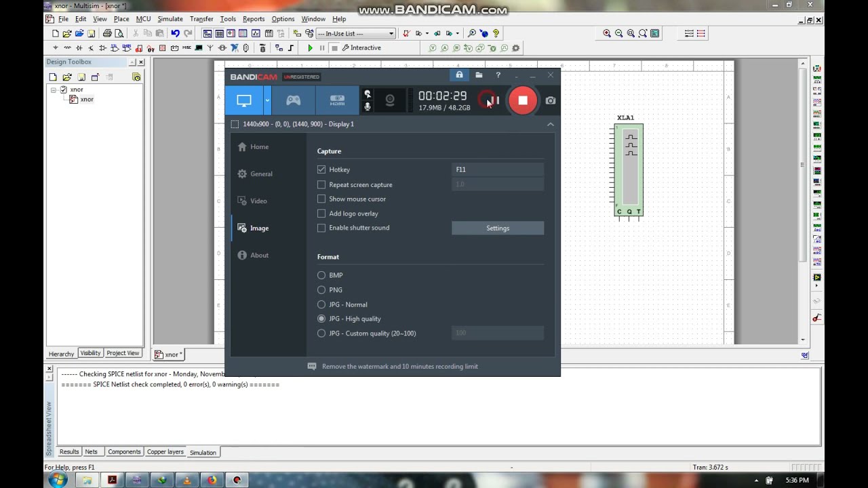The height and width of the screenshot is (488, 868).
Task: Pause the Multisim simulation
Action: click(x=322, y=48)
